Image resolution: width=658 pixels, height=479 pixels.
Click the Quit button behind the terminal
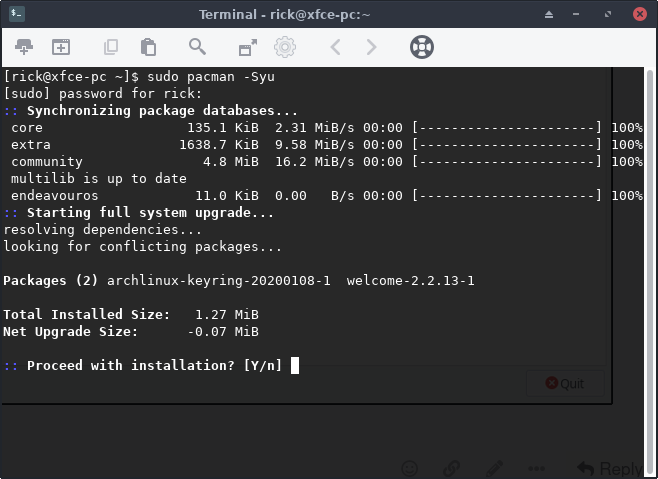[x=565, y=383]
